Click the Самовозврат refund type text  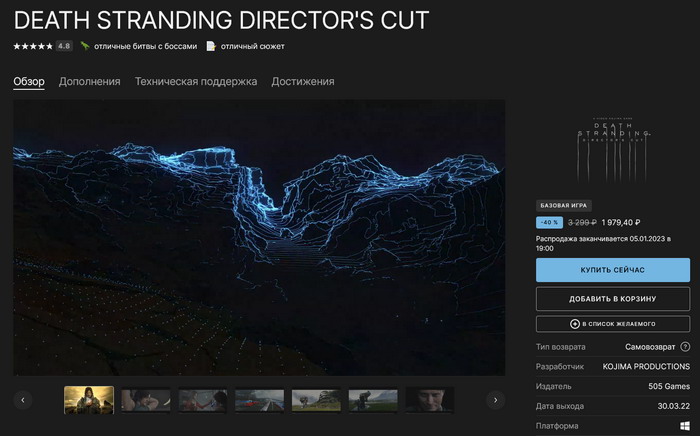click(650, 347)
